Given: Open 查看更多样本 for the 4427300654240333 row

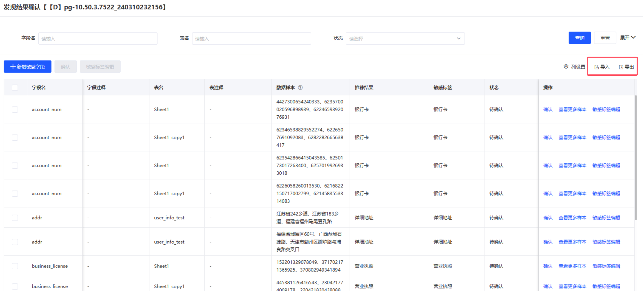Looking at the screenshot, I should (x=572, y=110).
